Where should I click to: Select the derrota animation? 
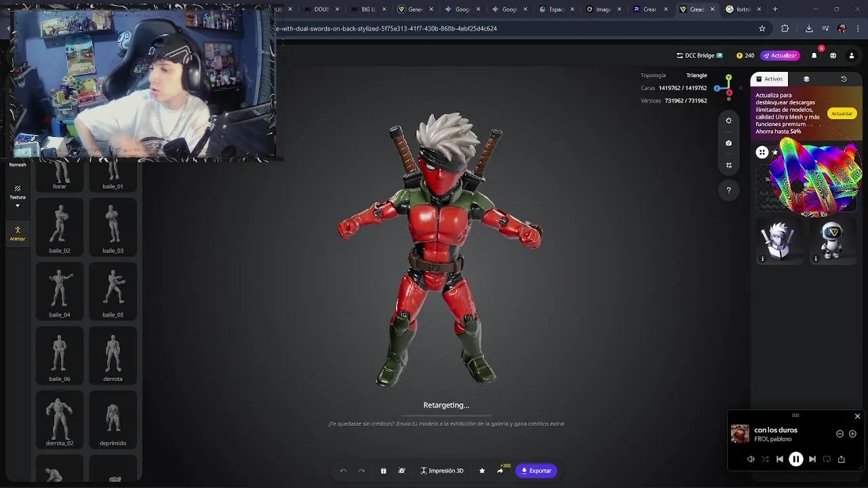113,356
